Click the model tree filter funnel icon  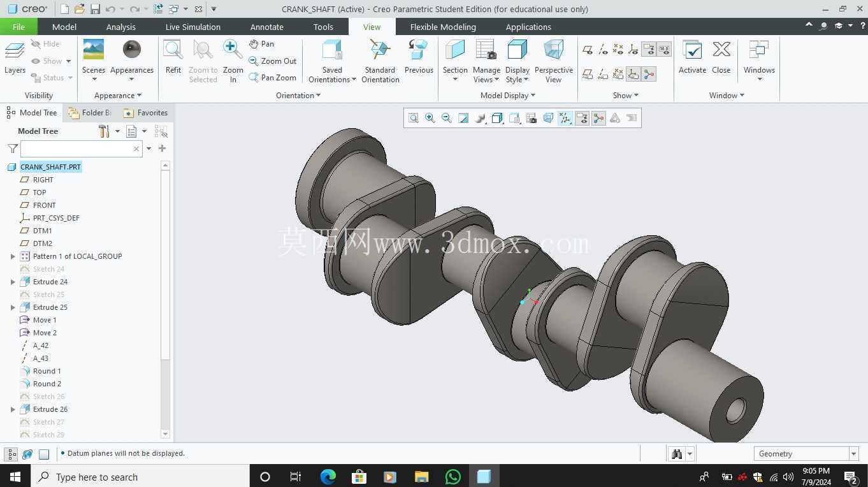13,149
